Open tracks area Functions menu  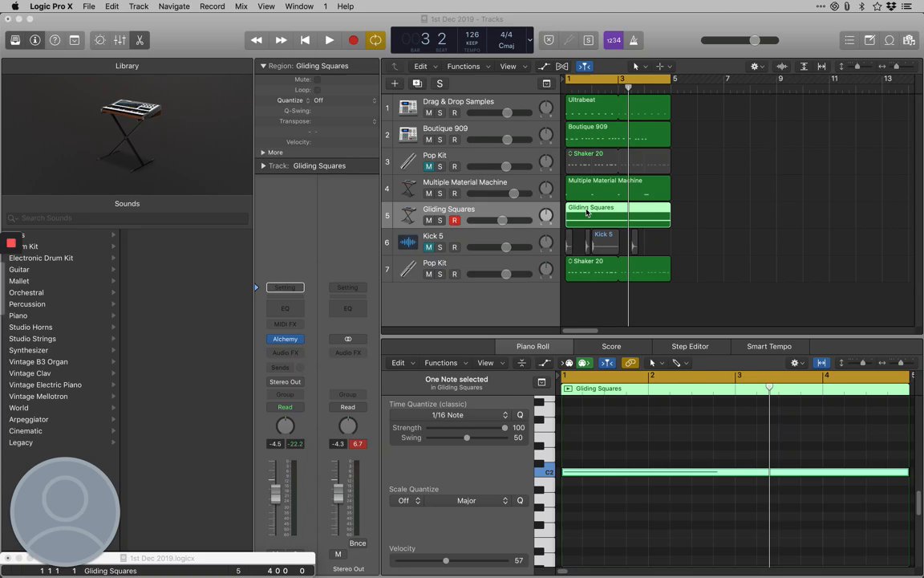point(468,67)
